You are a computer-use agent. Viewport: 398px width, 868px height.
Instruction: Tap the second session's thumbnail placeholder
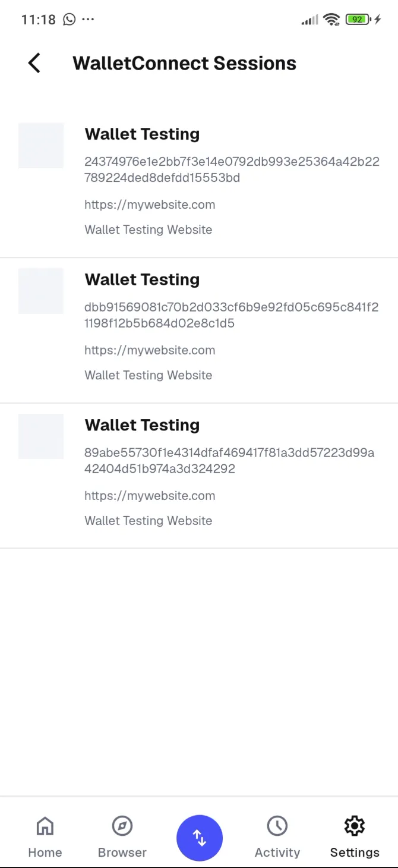pos(41,291)
